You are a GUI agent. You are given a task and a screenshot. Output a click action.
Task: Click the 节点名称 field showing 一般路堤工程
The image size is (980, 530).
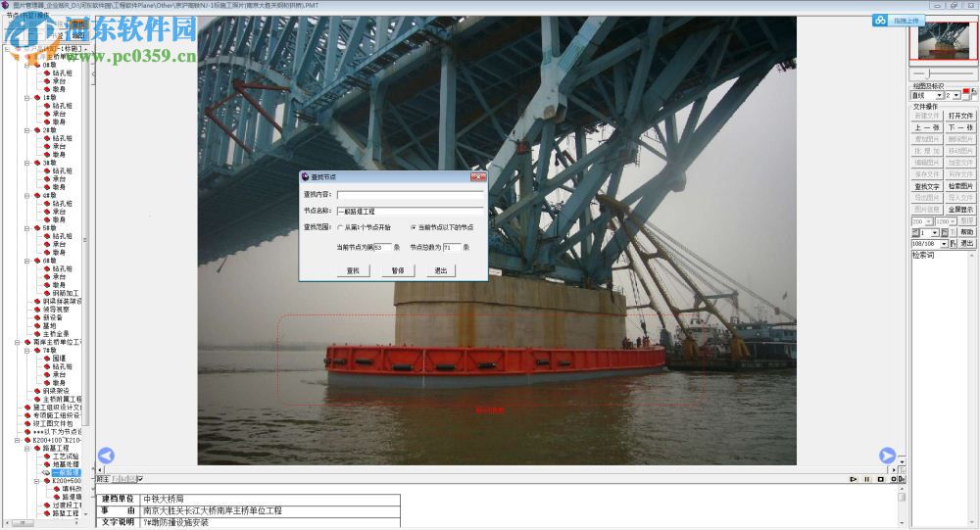tap(411, 212)
